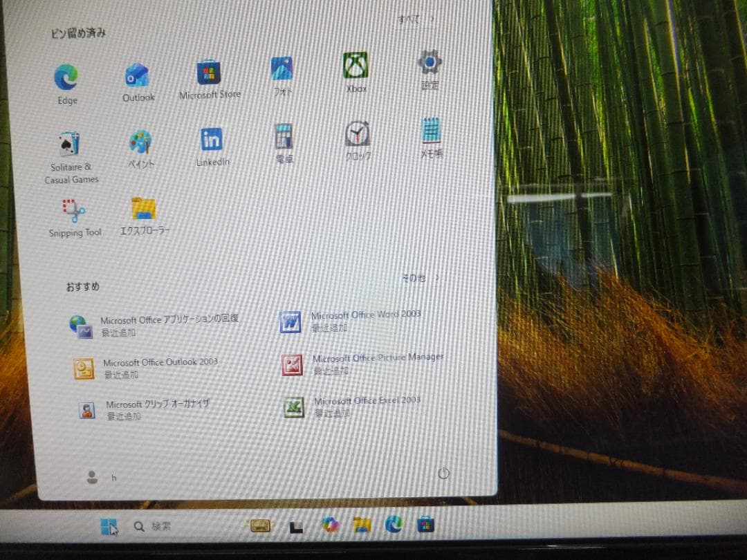Open Copilot from the taskbar
This screenshot has height=560, width=747.
click(329, 525)
